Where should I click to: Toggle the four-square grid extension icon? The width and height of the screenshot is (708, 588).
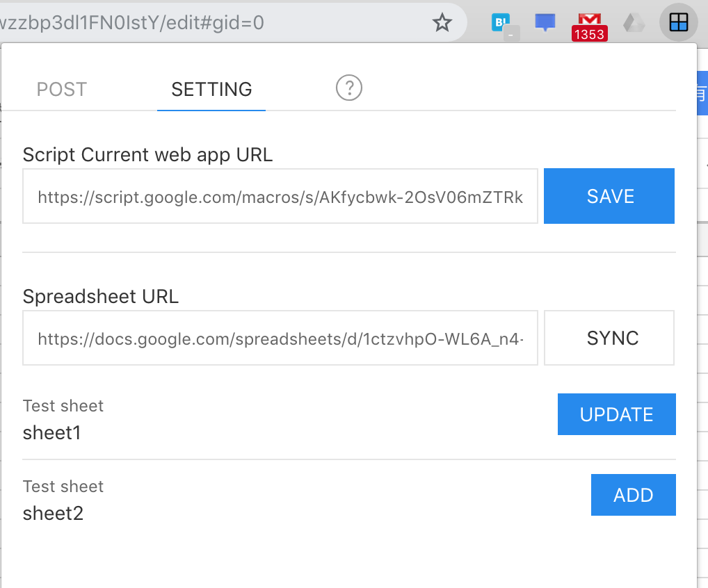tap(678, 23)
